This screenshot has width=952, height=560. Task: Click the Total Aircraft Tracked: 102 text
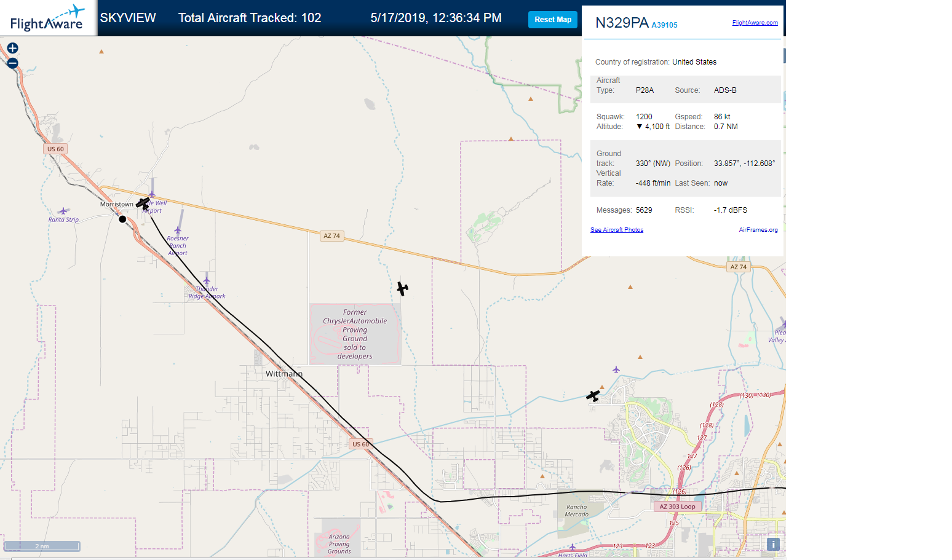coord(250,18)
